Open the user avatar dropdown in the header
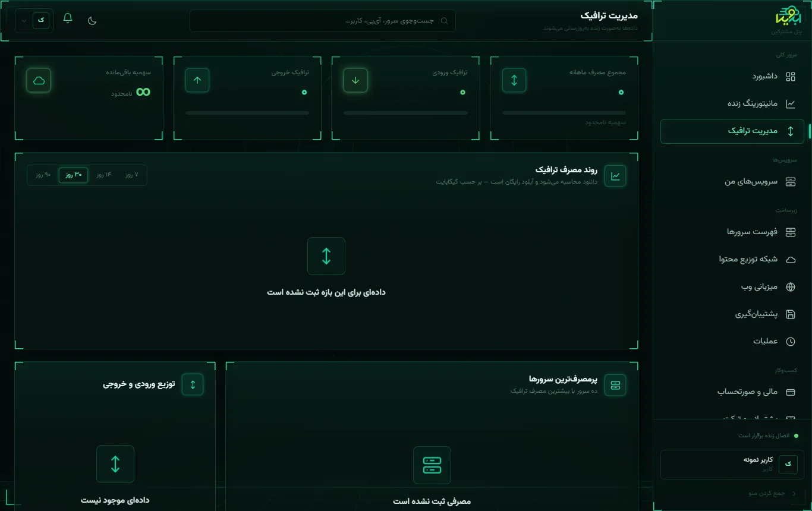Screen dimensions: 812x511 [x=34, y=20]
